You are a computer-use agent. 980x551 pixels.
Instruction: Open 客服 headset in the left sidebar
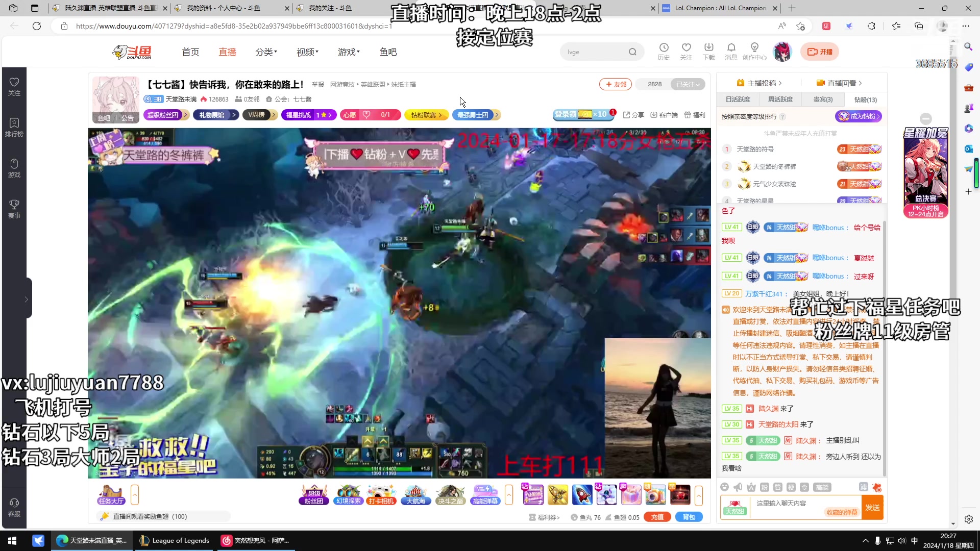[x=14, y=508]
